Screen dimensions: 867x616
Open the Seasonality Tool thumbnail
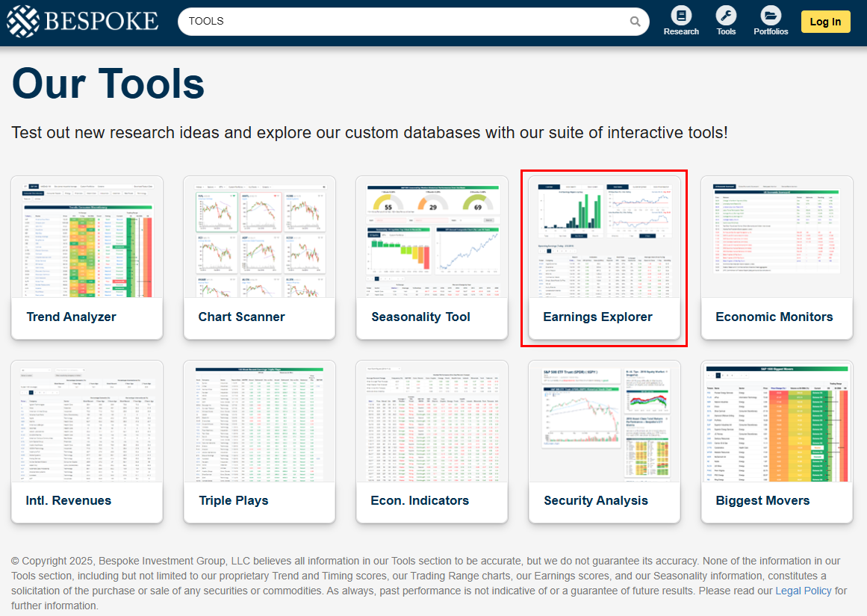pyautogui.click(x=432, y=239)
